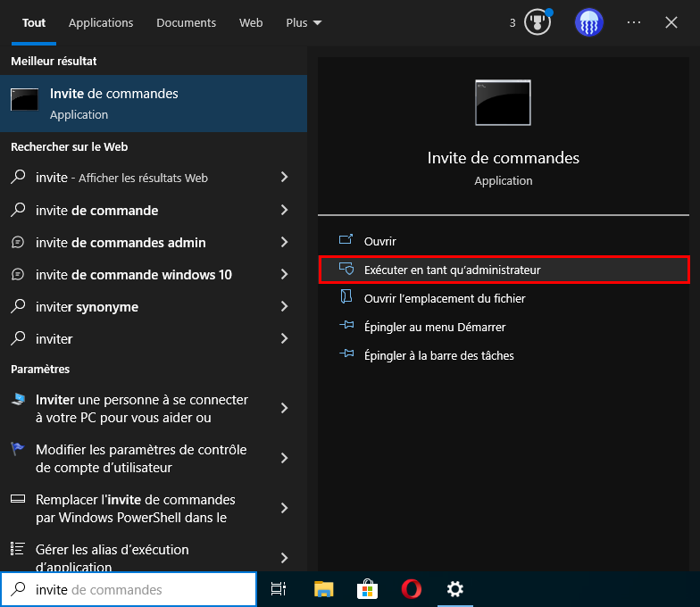Expand arrow for 'invite de commandes admin'
The image size is (700, 607).
point(284,242)
